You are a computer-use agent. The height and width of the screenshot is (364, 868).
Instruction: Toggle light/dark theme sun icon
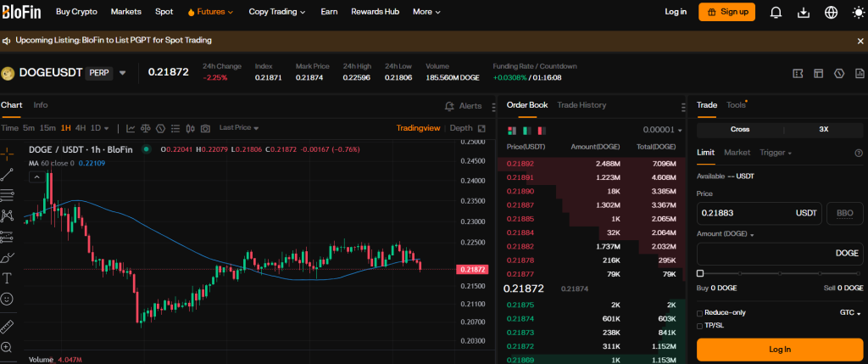click(858, 12)
